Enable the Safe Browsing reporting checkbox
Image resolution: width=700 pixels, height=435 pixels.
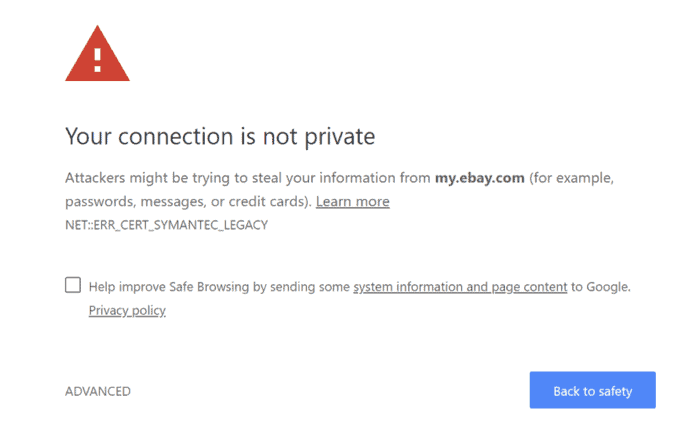73,285
